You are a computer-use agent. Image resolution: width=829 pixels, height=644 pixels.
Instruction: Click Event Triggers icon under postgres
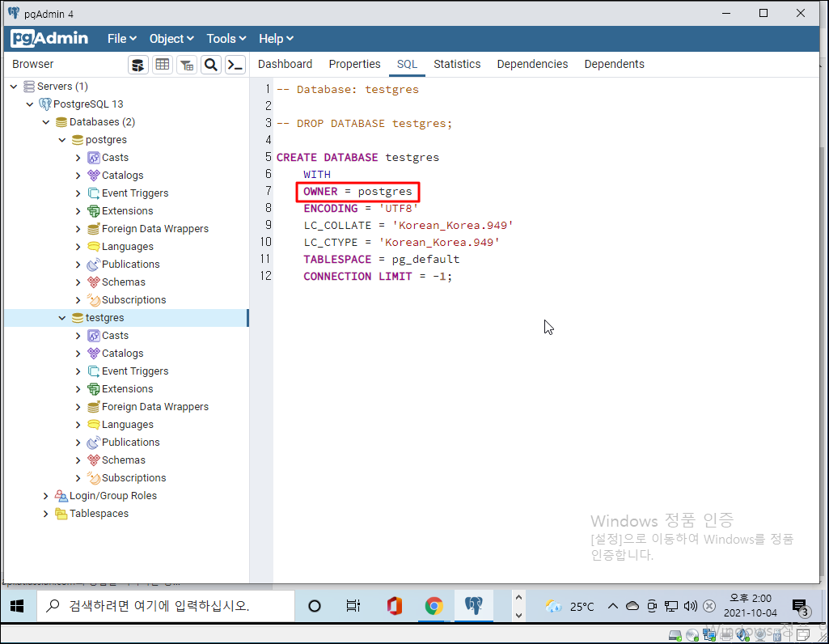coord(94,193)
